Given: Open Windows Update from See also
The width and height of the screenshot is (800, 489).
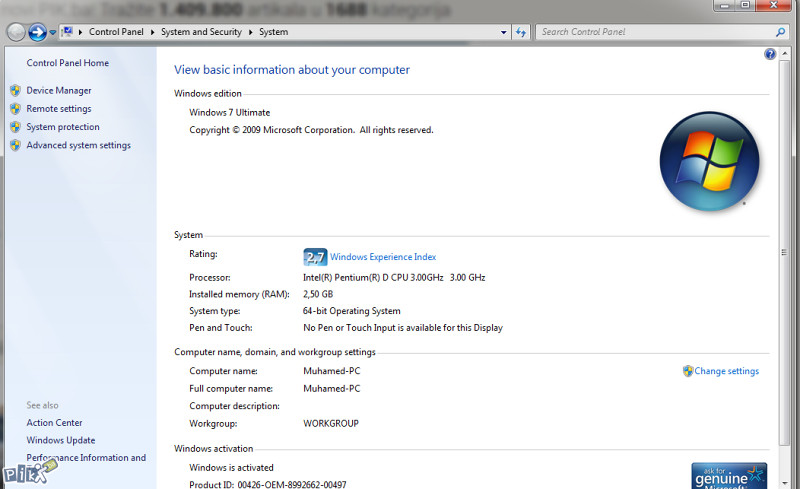Looking at the screenshot, I should 61,440.
